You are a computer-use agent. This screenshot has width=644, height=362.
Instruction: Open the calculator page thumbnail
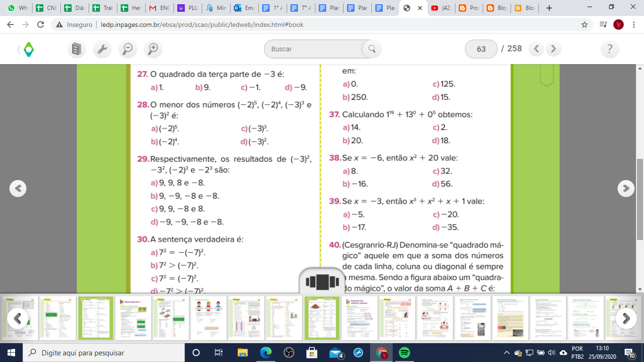472,318
